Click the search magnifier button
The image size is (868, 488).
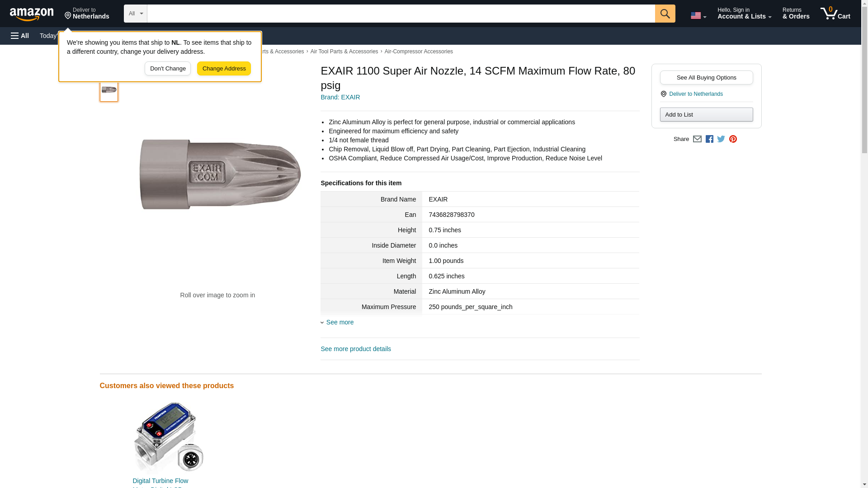[x=665, y=14]
